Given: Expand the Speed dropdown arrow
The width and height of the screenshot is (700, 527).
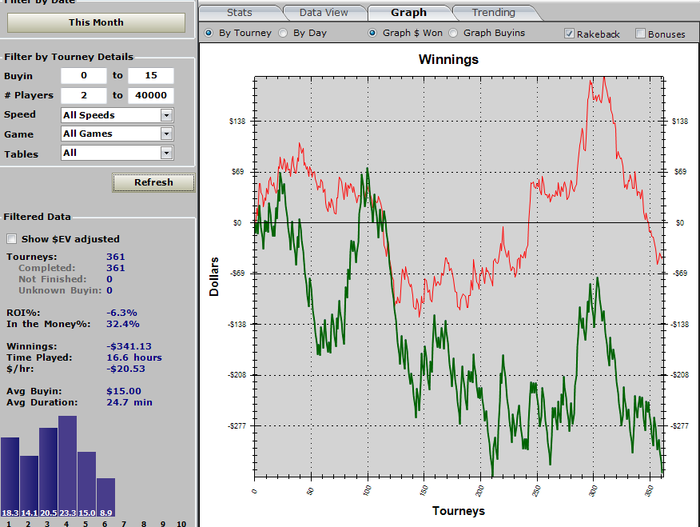Looking at the screenshot, I should 167,115.
